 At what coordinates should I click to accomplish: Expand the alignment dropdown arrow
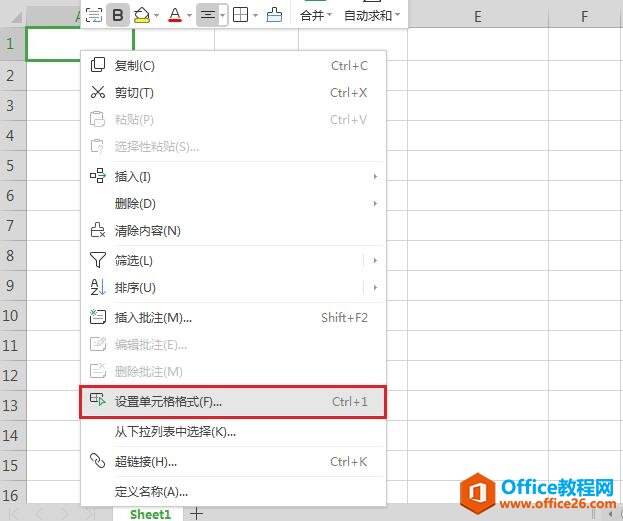(x=223, y=15)
